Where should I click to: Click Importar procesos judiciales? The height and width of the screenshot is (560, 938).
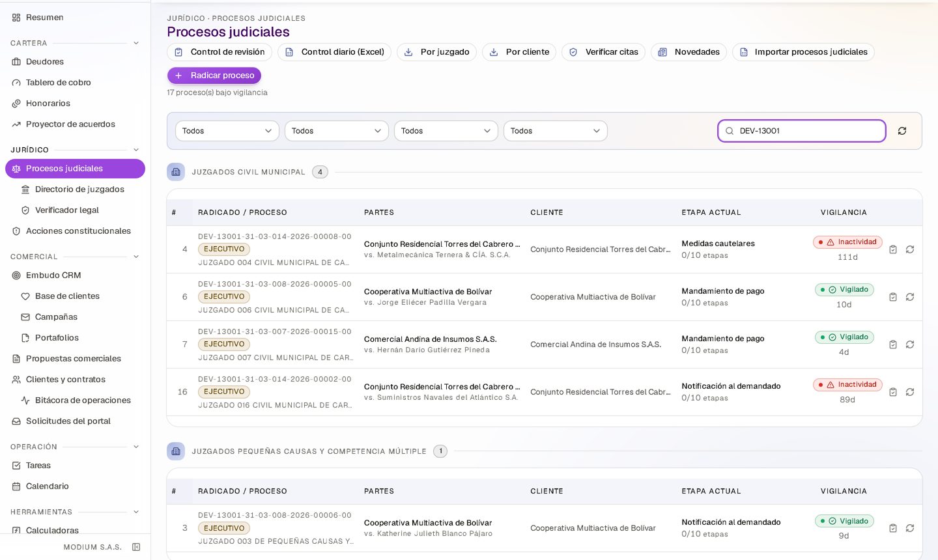pyautogui.click(x=803, y=52)
